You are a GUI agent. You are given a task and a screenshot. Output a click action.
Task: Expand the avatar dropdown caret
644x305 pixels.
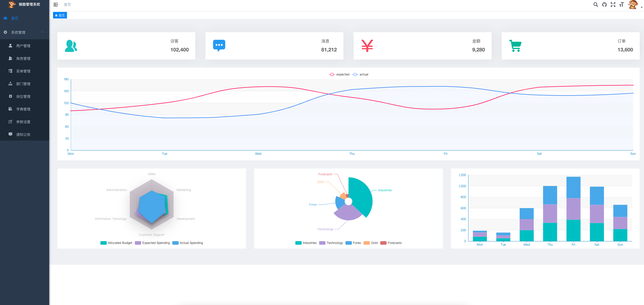pyautogui.click(x=642, y=7)
